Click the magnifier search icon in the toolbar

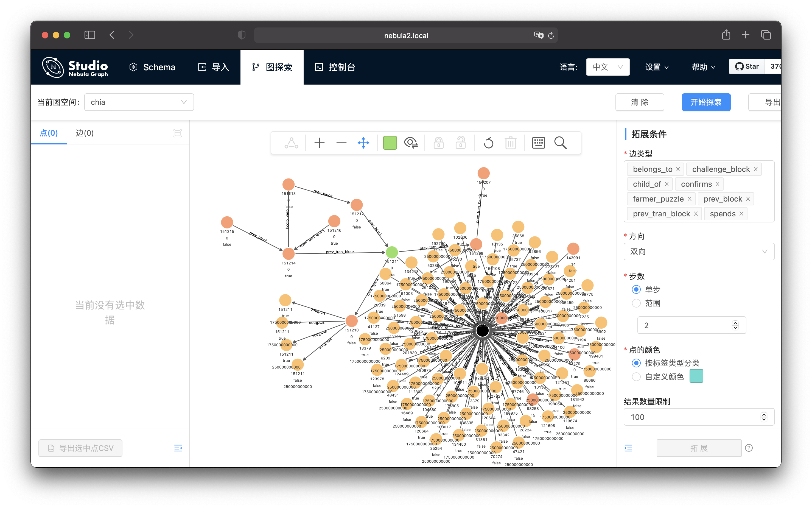pos(561,143)
